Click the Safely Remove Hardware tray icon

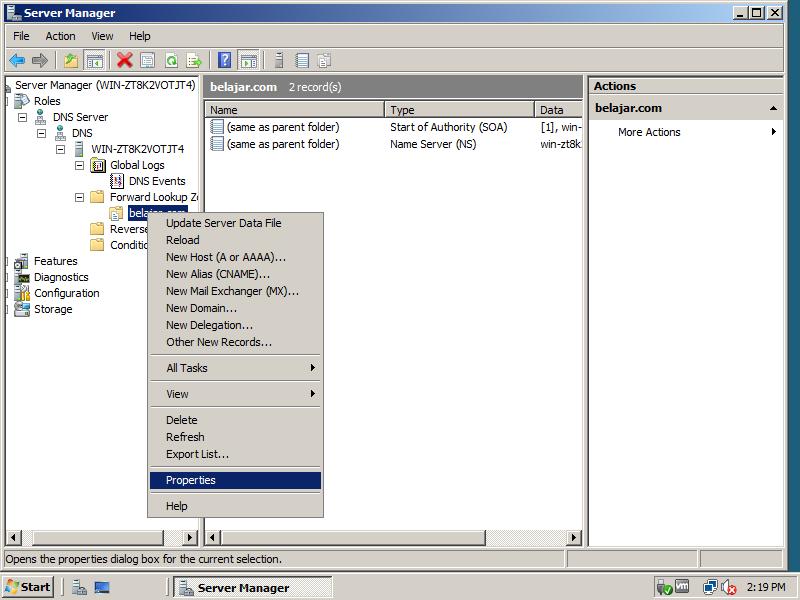tap(664, 587)
